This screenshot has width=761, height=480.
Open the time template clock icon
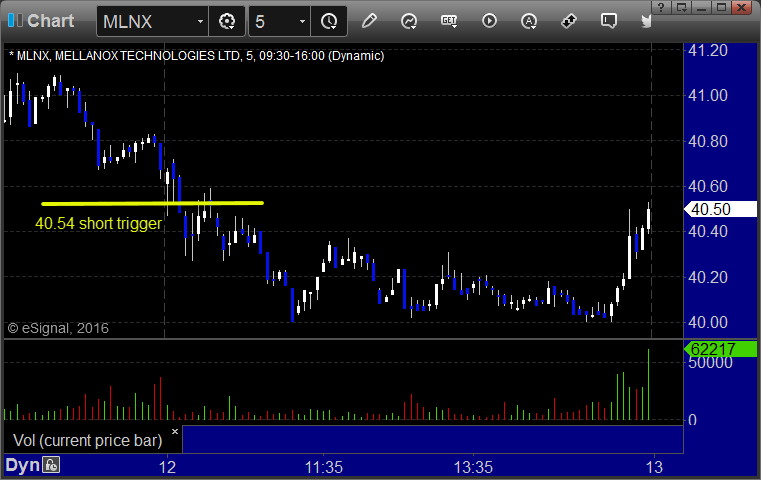[x=329, y=21]
